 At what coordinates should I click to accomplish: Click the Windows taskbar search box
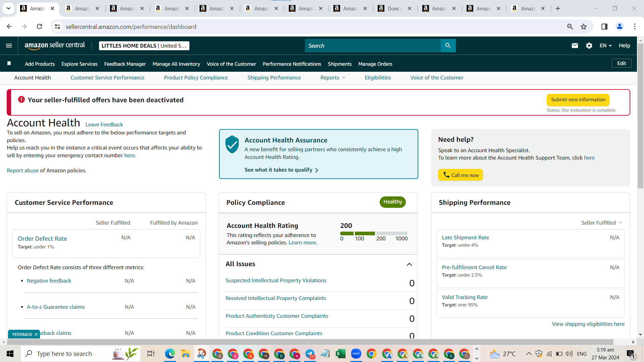click(80, 354)
